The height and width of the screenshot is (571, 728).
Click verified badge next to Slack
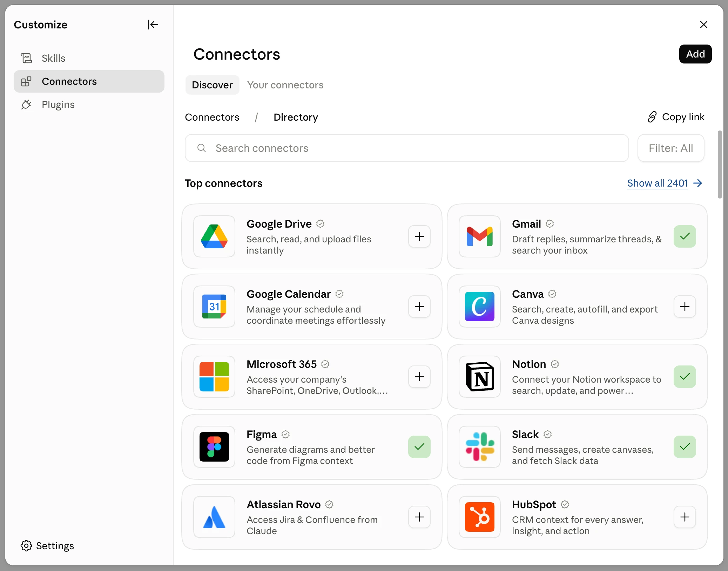click(547, 434)
